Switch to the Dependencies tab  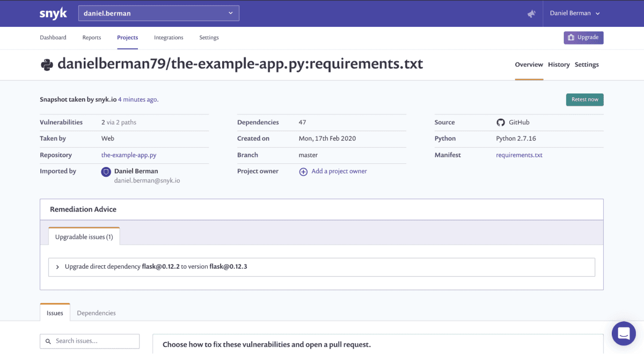pos(96,313)
